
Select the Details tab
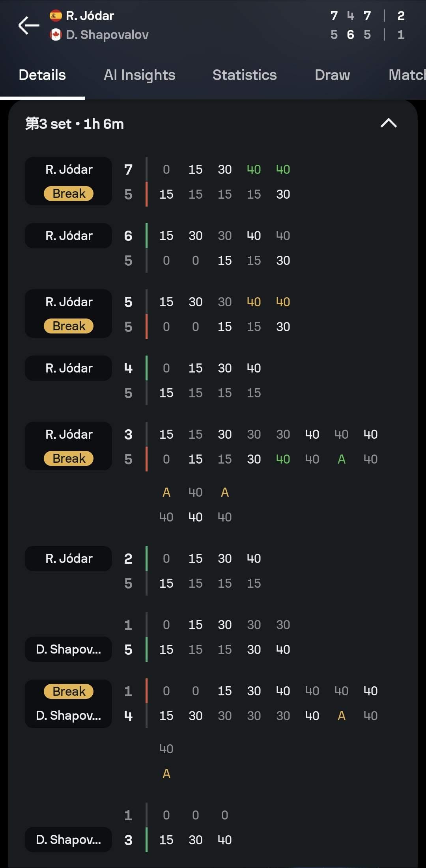[x=42, y=75]
